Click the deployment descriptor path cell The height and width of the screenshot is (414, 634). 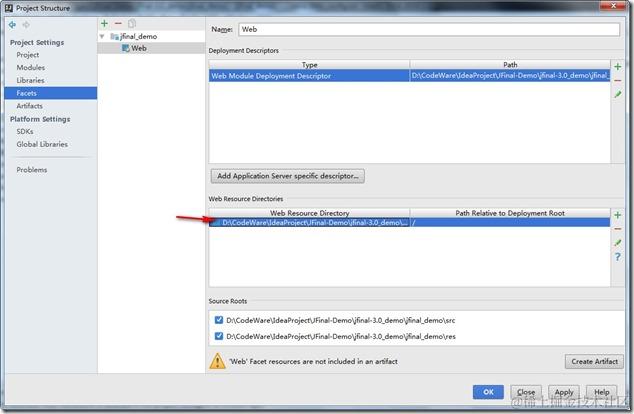[x=510, y=76]
